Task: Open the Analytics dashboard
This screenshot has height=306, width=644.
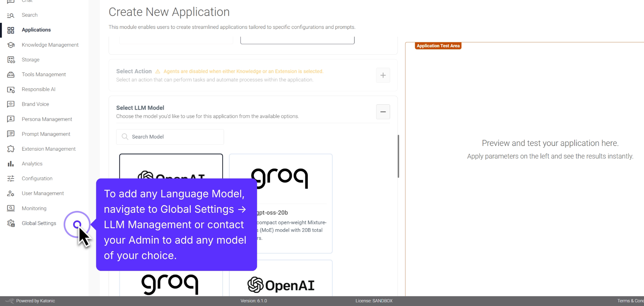Action: [32, 163]
